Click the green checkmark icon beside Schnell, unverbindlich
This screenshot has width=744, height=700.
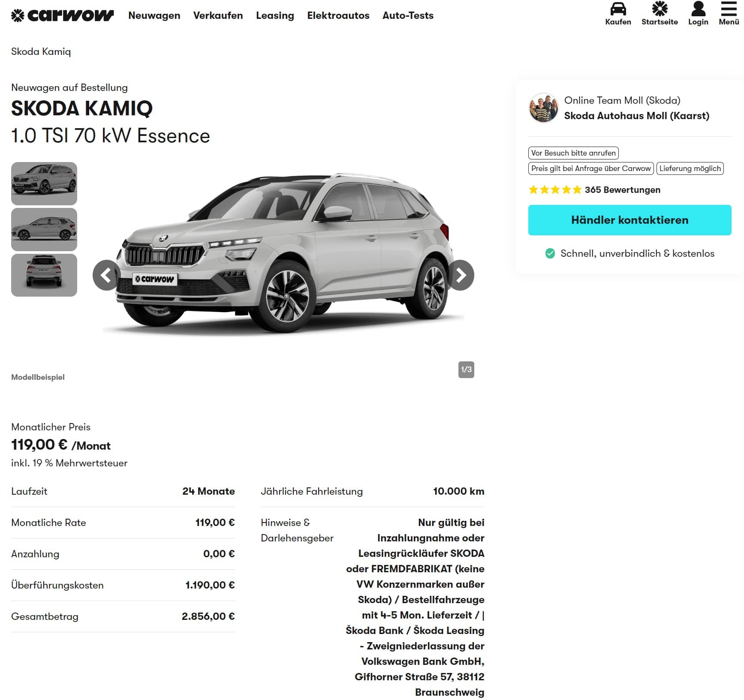coord(550,253)
